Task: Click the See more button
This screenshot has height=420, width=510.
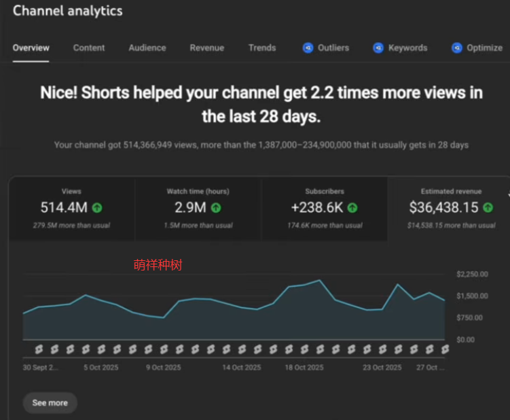Action: (50, 403)
